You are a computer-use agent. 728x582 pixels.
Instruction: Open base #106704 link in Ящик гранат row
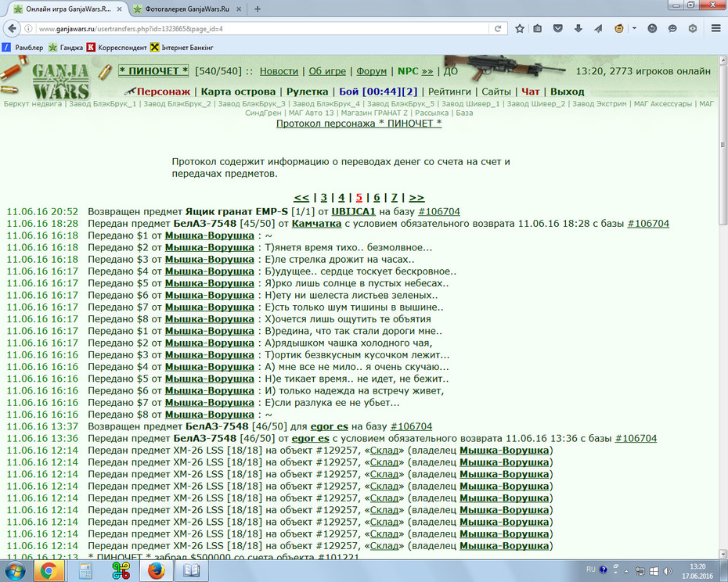tap(439, 212)
